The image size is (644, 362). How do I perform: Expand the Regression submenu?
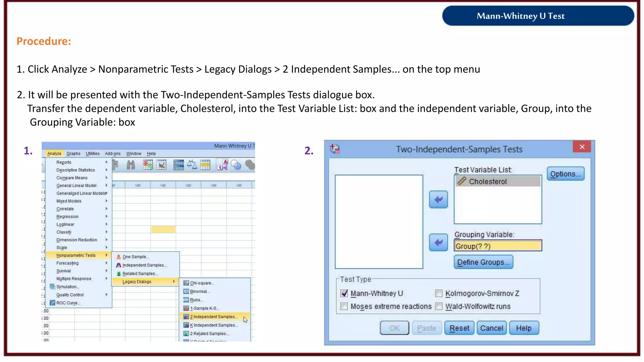[79, 217]
